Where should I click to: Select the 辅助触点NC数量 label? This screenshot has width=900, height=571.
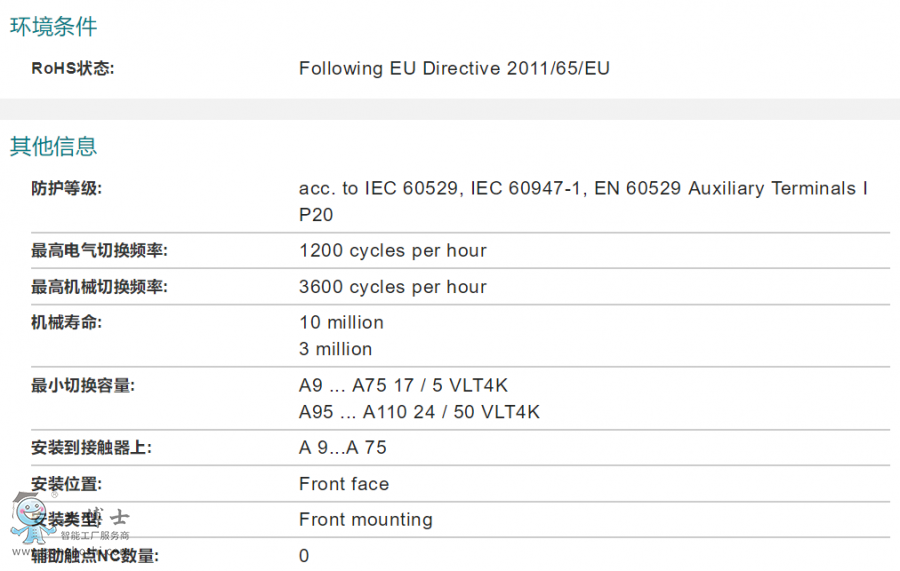[x=95, y=556]
